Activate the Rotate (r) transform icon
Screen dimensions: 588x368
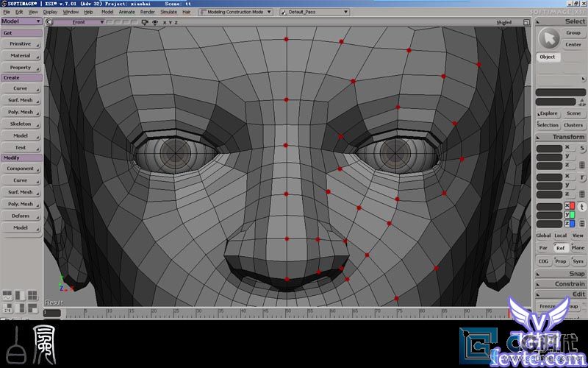tap(582, 177)
